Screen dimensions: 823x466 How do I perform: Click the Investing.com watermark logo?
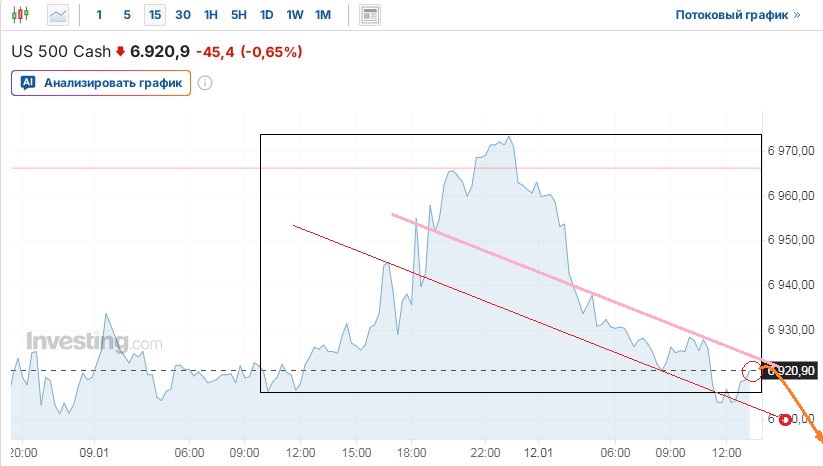pos(94,342)
